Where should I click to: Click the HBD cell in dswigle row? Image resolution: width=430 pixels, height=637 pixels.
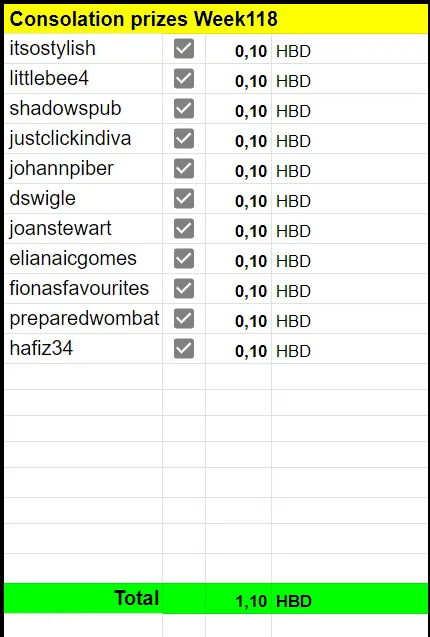click(x=350, y=199)
